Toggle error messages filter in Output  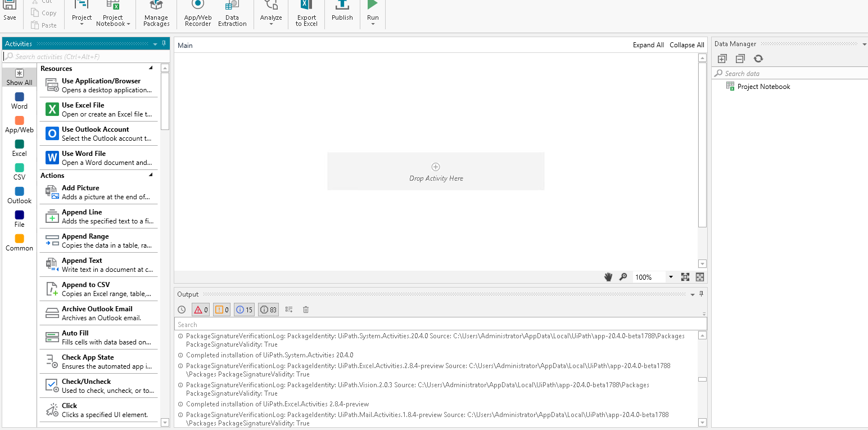pos(201,310)
